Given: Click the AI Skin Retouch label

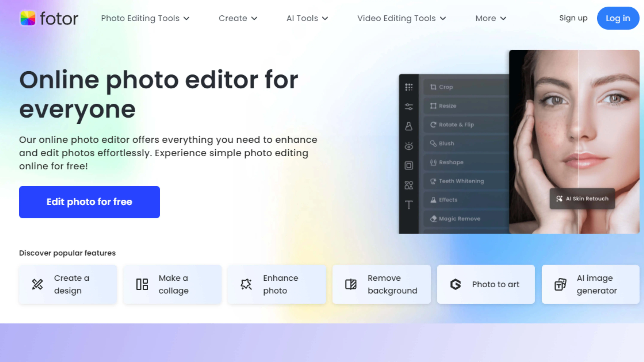Looking at the screenshot, I should point(587,199).
